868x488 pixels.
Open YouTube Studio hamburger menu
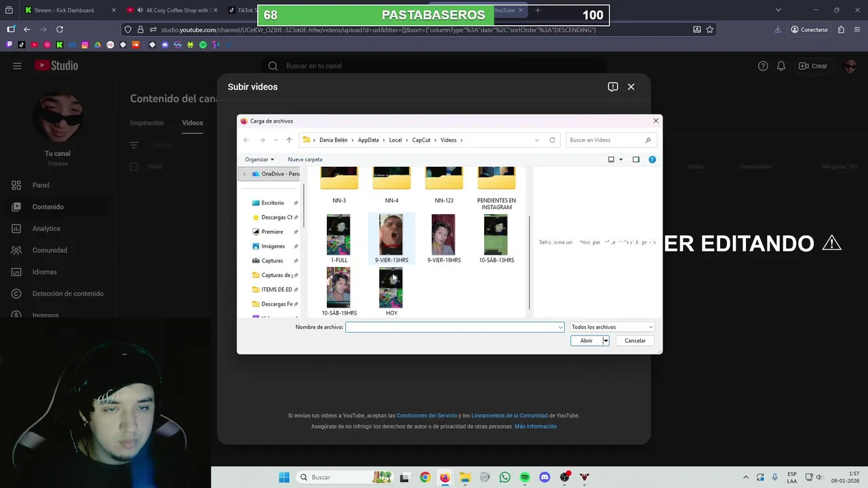(x=17, y=66)
